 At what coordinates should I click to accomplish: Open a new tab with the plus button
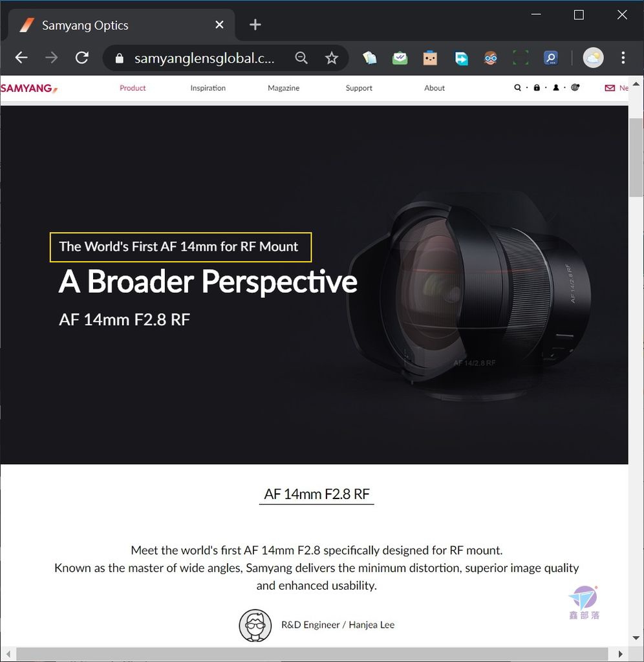(x=255, y=25)
